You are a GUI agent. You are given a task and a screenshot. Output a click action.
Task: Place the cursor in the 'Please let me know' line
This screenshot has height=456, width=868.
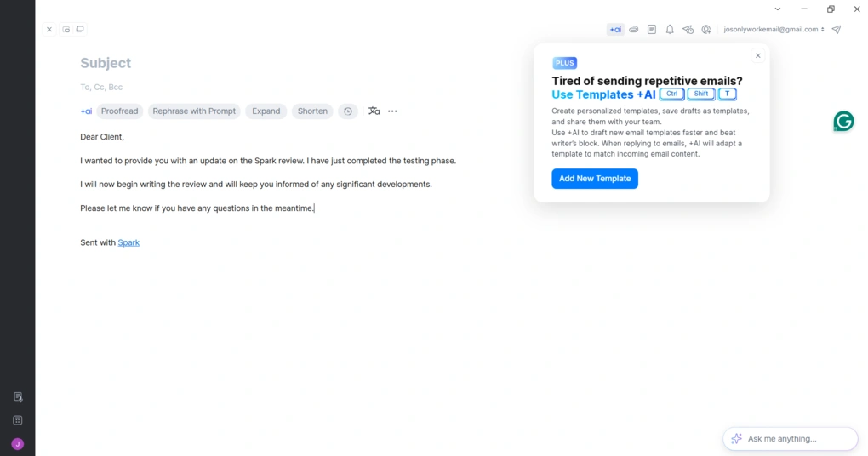pos(197,208)
